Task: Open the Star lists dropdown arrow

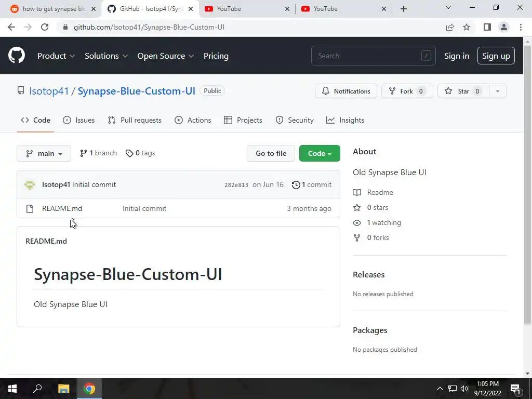Action: [x=498, y=91]
